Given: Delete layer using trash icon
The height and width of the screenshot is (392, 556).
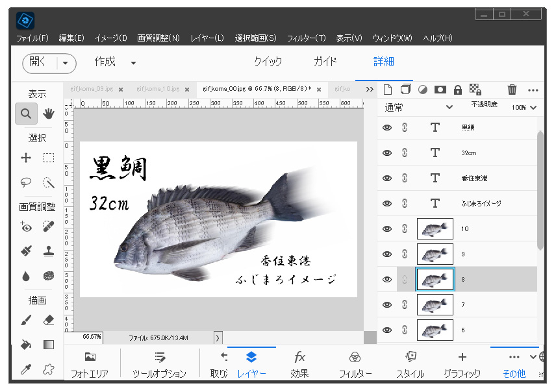Looking at the screenshot, I should [x=512, y=90].
